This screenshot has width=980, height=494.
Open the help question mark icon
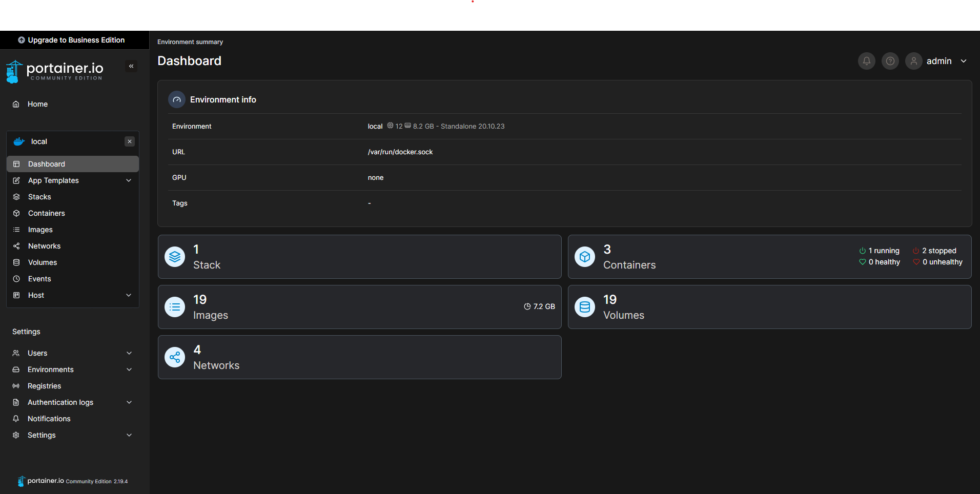click(x=890, y=61)
